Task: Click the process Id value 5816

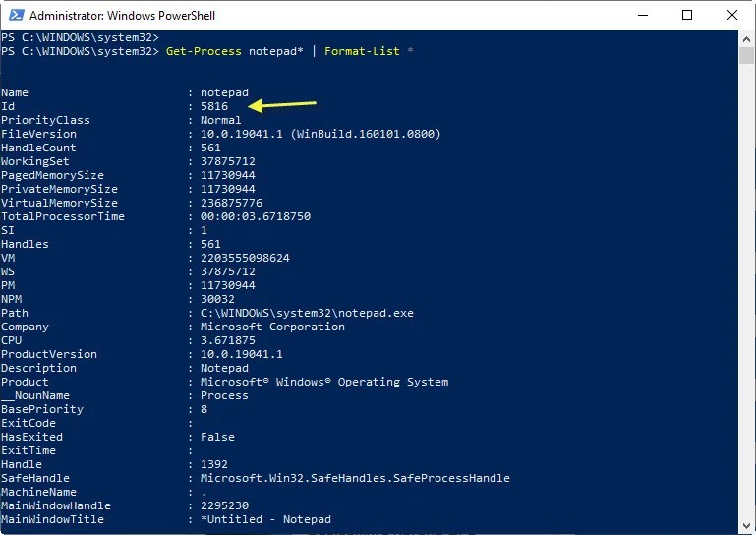Action: (x=214, y=106)
